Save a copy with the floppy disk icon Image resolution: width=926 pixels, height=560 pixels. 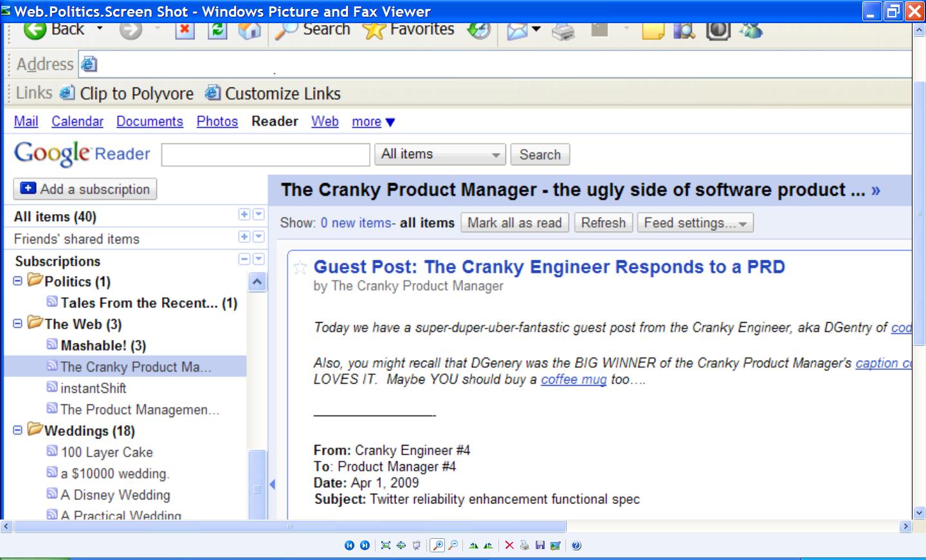[540, 545]
